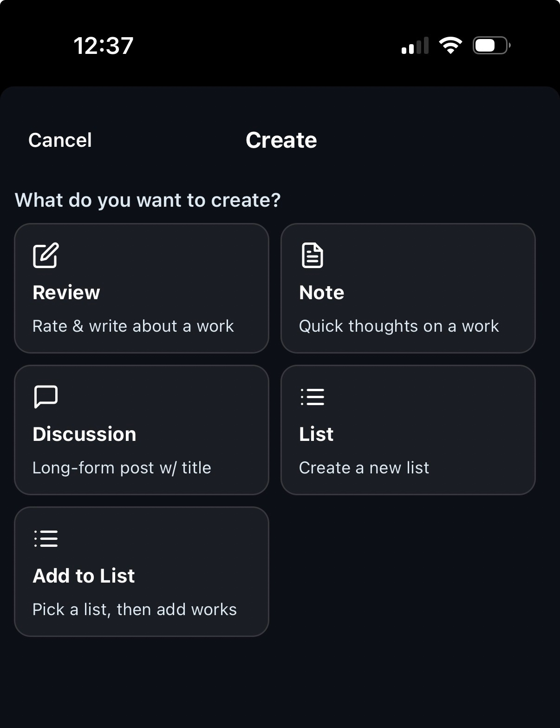560x728 pixels.
Task: Pick the Discussion title label
Action: tap(85, 434)
